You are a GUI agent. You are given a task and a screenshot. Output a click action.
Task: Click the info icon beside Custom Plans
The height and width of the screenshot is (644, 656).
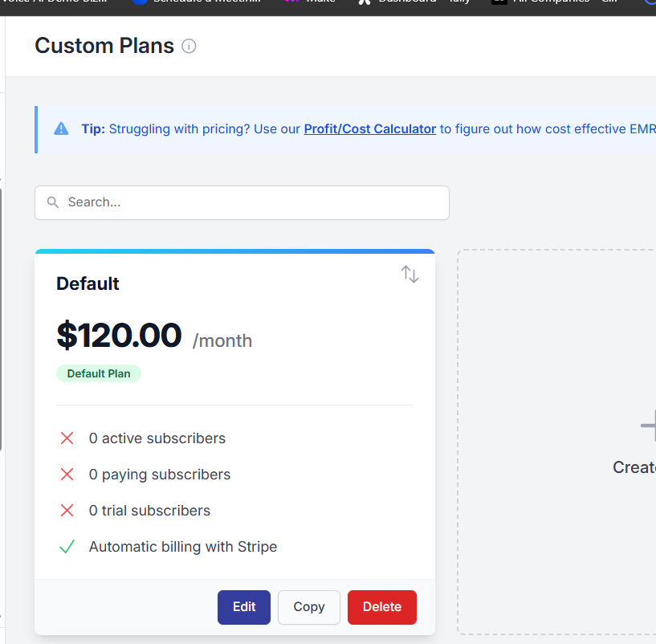pyautogui.click(x=189, y=46)
